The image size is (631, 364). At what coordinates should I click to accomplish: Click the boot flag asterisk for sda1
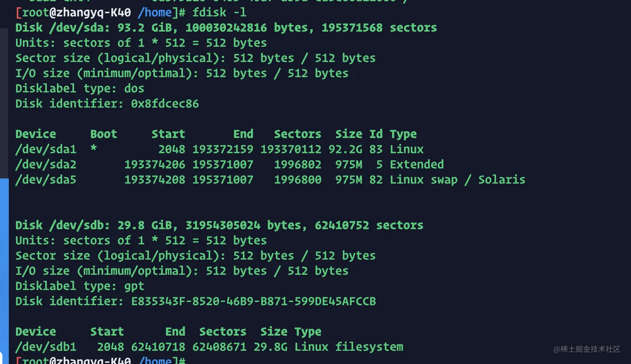tap(93, 148)
